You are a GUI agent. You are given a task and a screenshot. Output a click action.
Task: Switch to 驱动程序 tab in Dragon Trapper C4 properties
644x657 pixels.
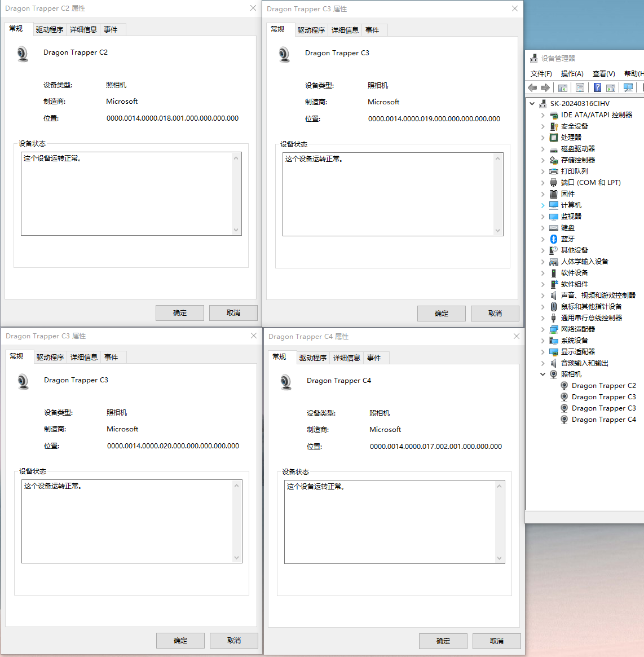click(x=312, y=358)
